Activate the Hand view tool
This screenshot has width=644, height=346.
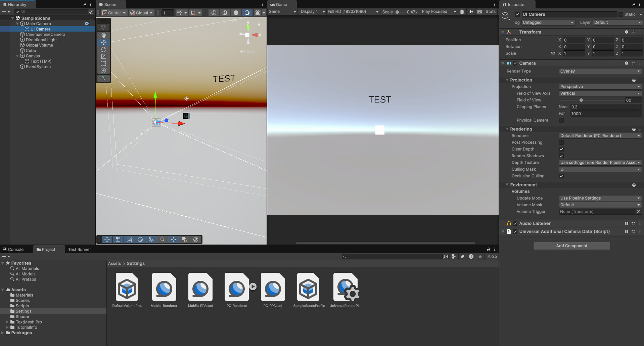103,35
